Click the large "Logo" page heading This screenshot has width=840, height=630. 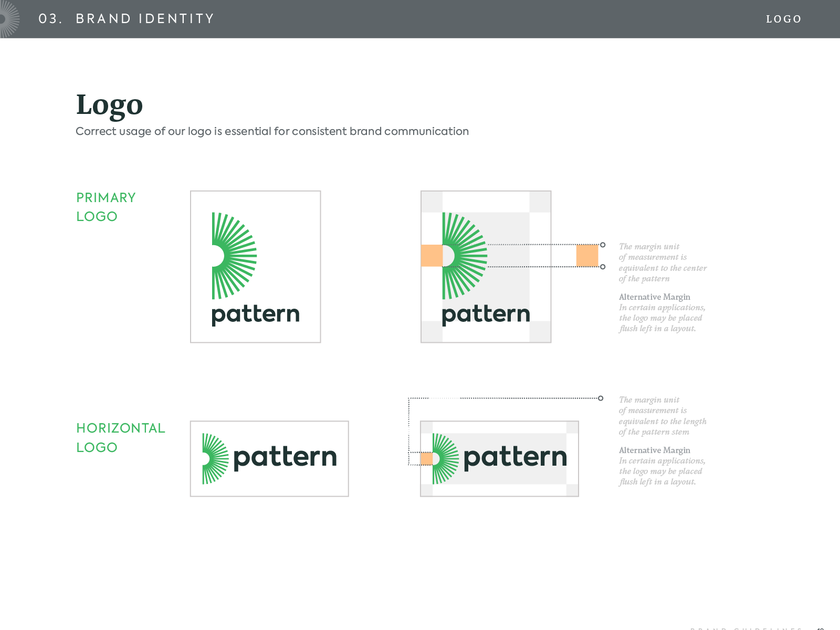109,104
